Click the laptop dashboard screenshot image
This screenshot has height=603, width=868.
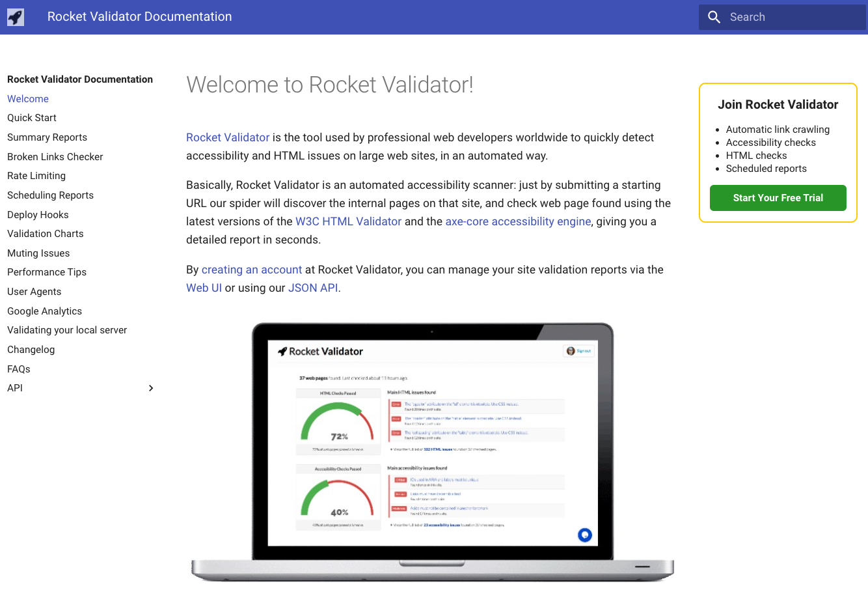click(433, 452)
